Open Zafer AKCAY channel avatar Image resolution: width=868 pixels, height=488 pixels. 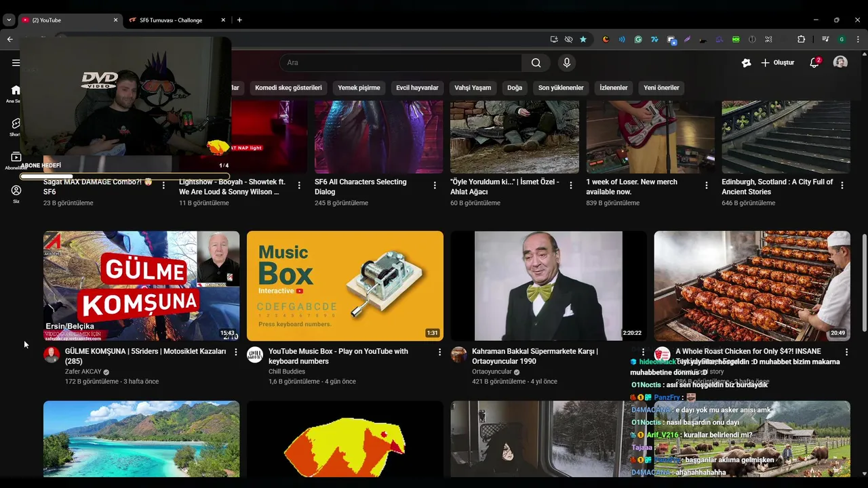(52, 354)
